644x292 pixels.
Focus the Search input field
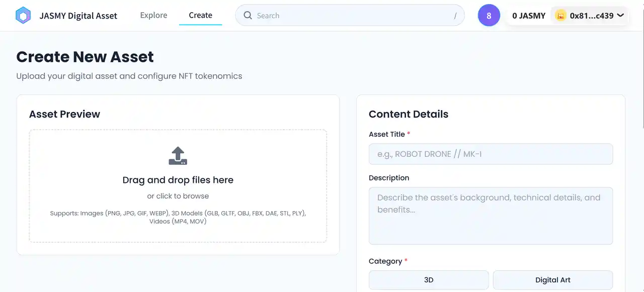[352, 16]
